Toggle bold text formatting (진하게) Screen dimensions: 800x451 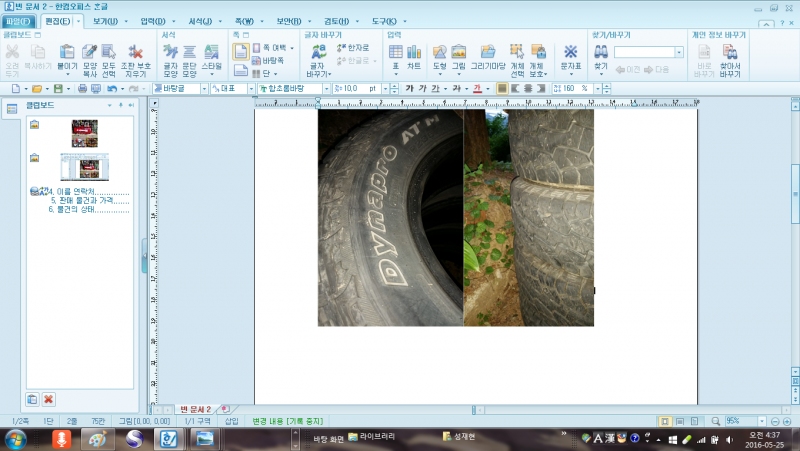point(410,88)
